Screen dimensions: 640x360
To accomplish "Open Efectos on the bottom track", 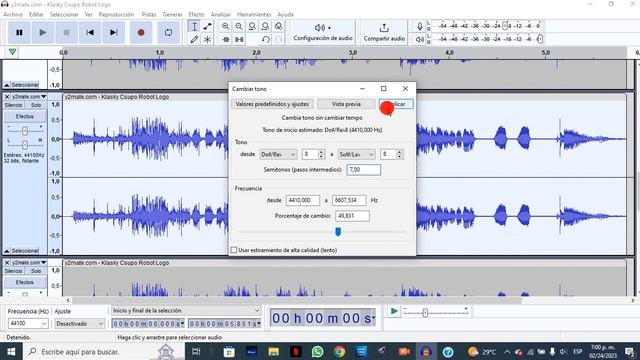I will 24,282.
